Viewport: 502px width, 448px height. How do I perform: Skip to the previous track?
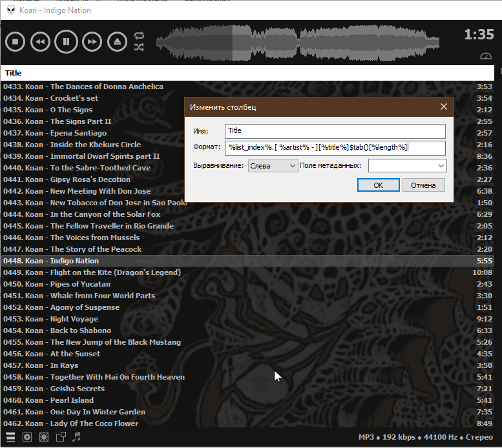(40, 41)
